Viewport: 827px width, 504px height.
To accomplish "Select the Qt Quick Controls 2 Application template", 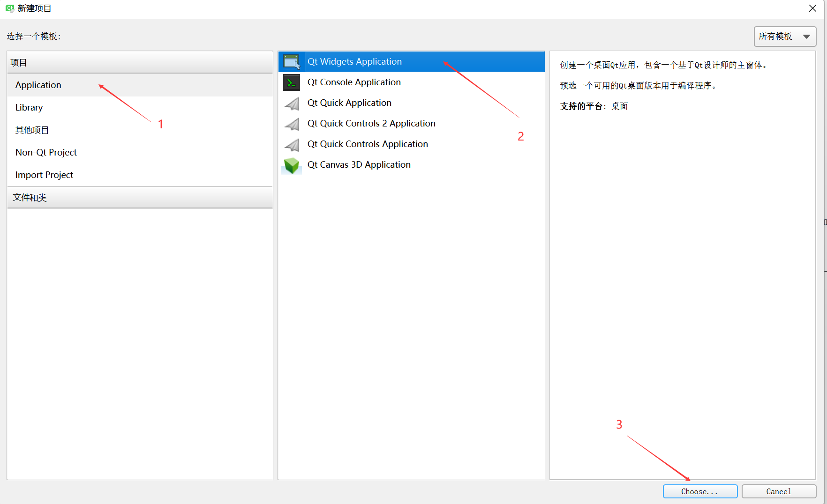I will [411, 124].
